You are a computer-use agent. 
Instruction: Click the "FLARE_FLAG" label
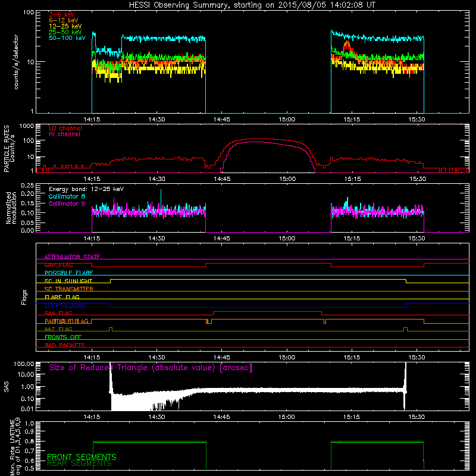[62, 297]
